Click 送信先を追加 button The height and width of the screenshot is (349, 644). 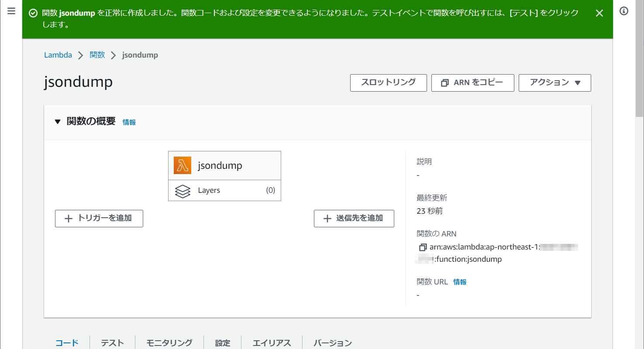354,219
